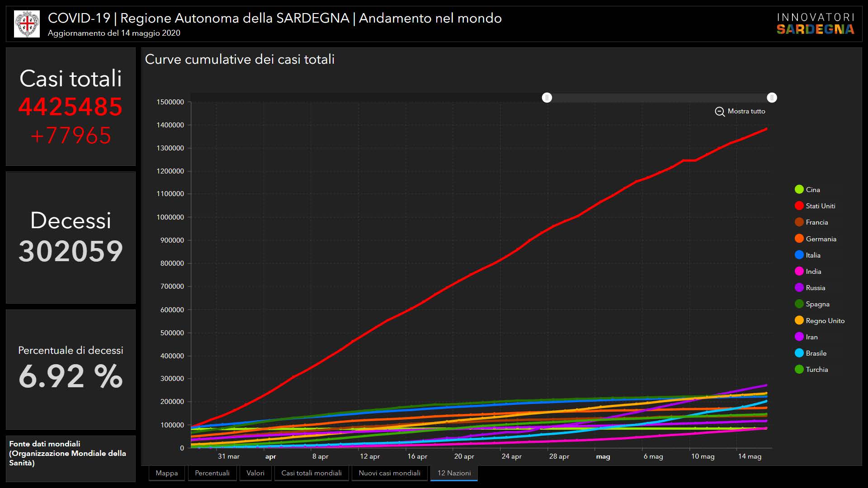
Task: Select Casi totali mondiali tab
Action: [311, 473]
